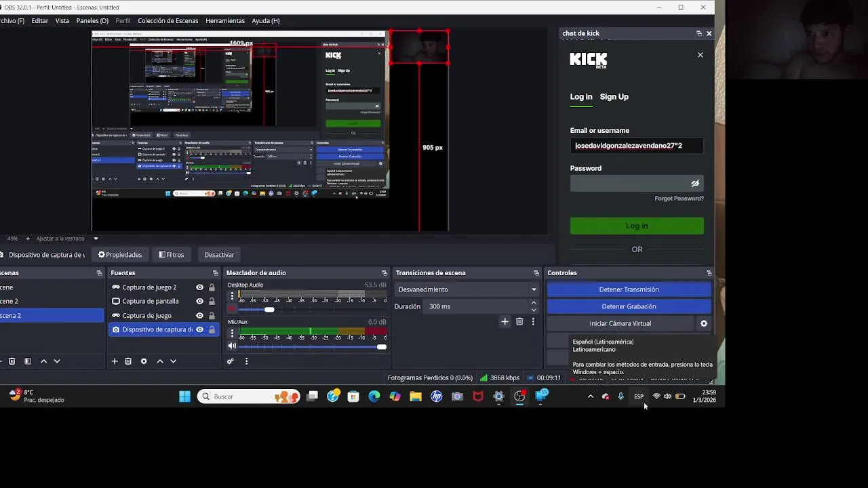Viewport: 868px width, 488px height.
Task: Click the Forgot Password? link
Action: click(x=679, y=199)
